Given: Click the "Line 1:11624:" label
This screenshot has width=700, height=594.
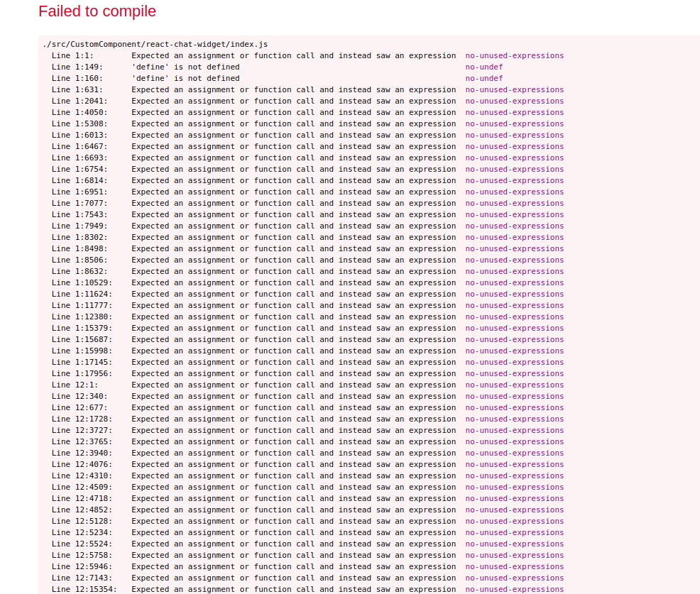Looking at the screenshot, I should tap(82, 295).
